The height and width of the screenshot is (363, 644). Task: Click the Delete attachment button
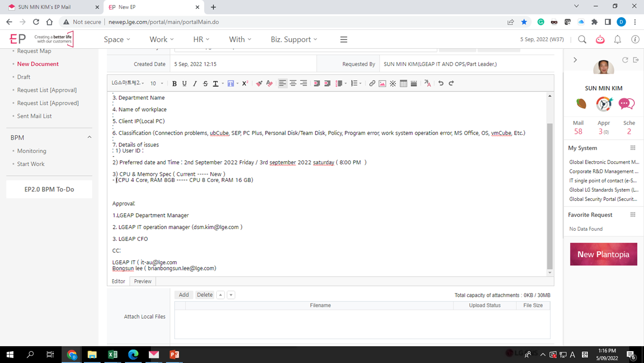pos(205,295)
